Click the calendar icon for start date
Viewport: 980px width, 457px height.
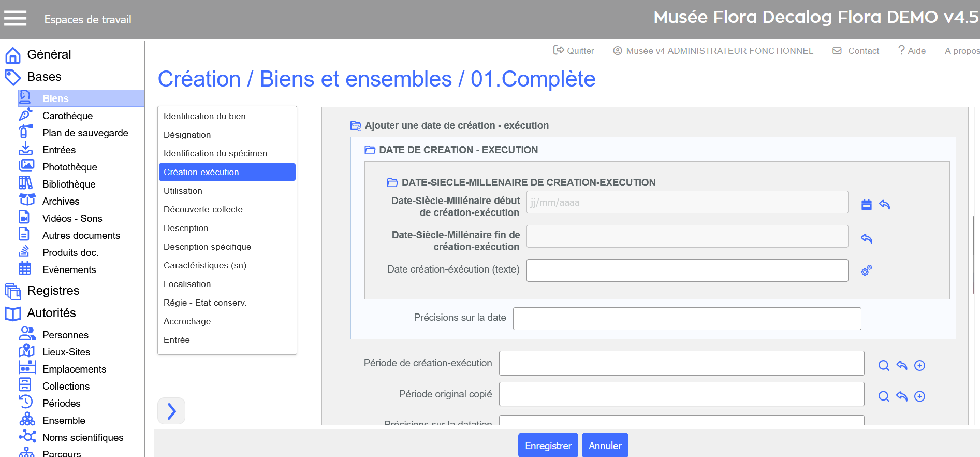867,205
